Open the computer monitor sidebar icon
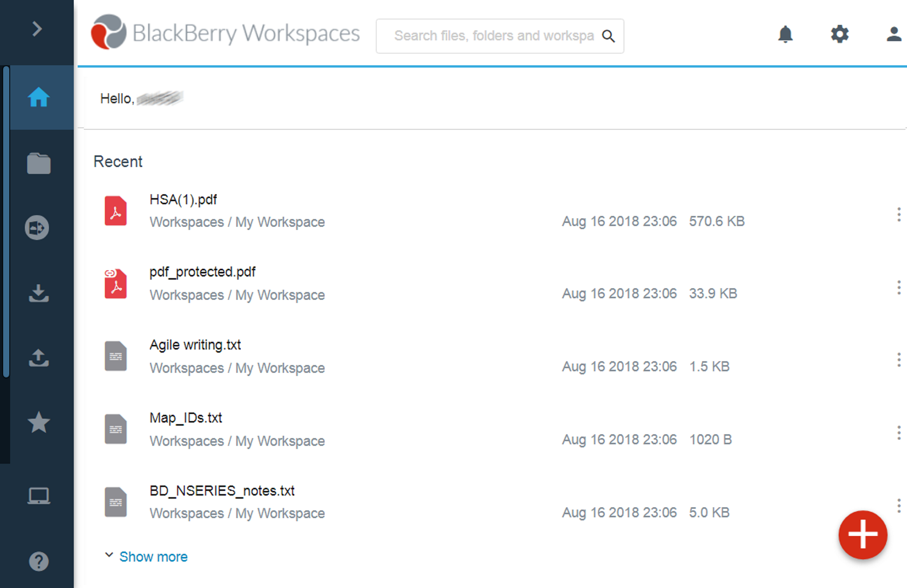The width and height of the screenshot is (907, 588). coord(39,496)
